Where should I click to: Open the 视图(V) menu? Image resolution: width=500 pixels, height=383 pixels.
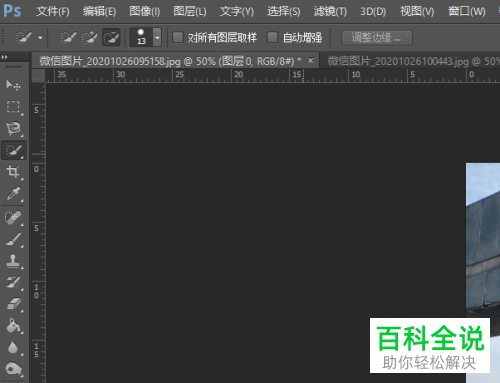click(x=417, y=12)
